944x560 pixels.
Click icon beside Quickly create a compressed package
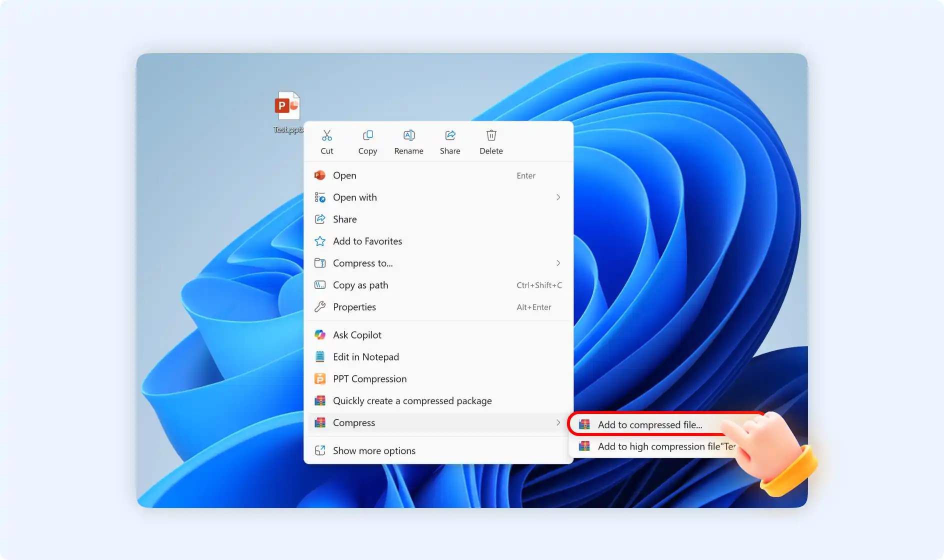pyautogui.click(x=320, y=401)
